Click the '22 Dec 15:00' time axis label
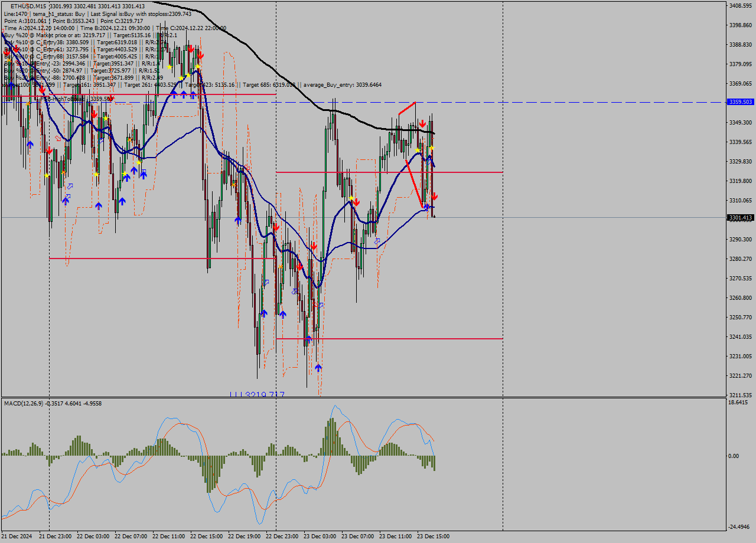 click(206, 537)
